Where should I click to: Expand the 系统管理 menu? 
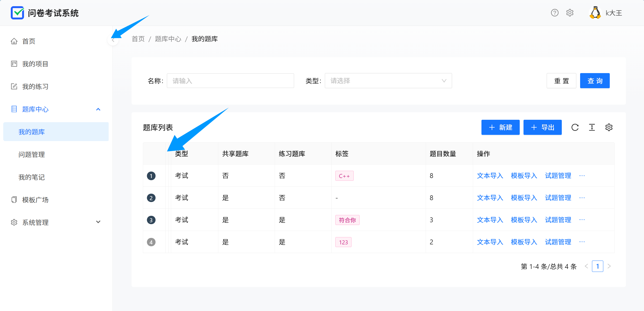[98, 222]
